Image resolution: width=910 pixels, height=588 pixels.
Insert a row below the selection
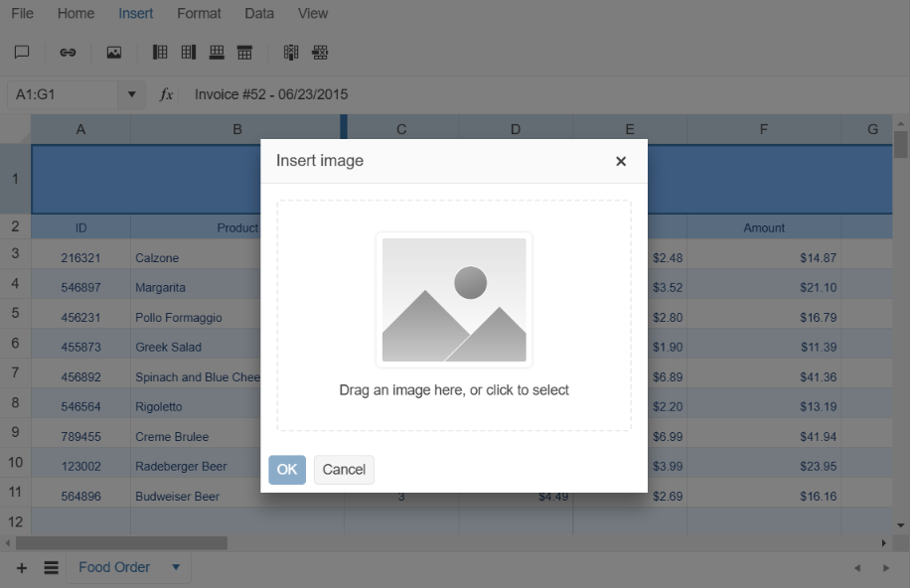point(216,53)
